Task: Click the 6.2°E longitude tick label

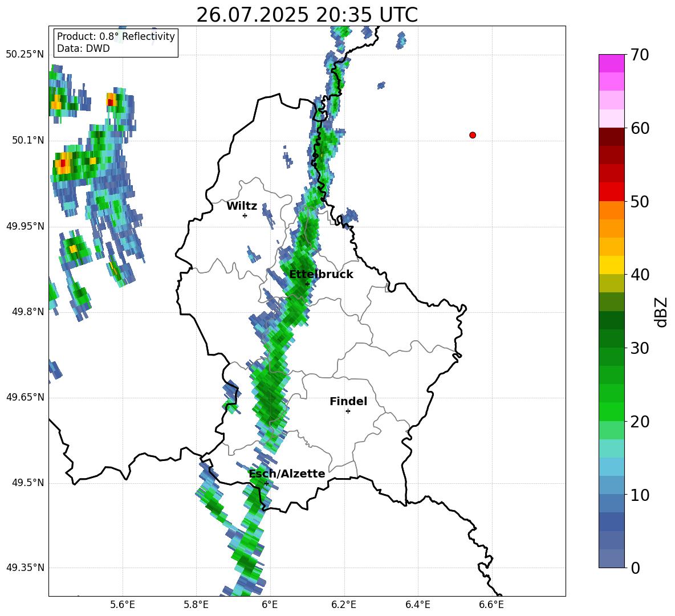Action: pyautogui.click(x=344, y=605)
